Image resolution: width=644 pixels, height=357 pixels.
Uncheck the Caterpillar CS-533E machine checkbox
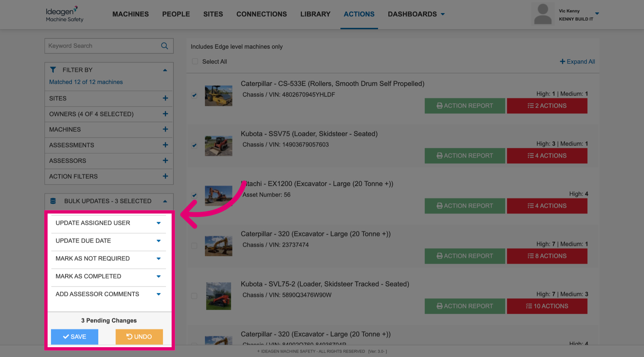pyautogui.click(x=194, y=95)
